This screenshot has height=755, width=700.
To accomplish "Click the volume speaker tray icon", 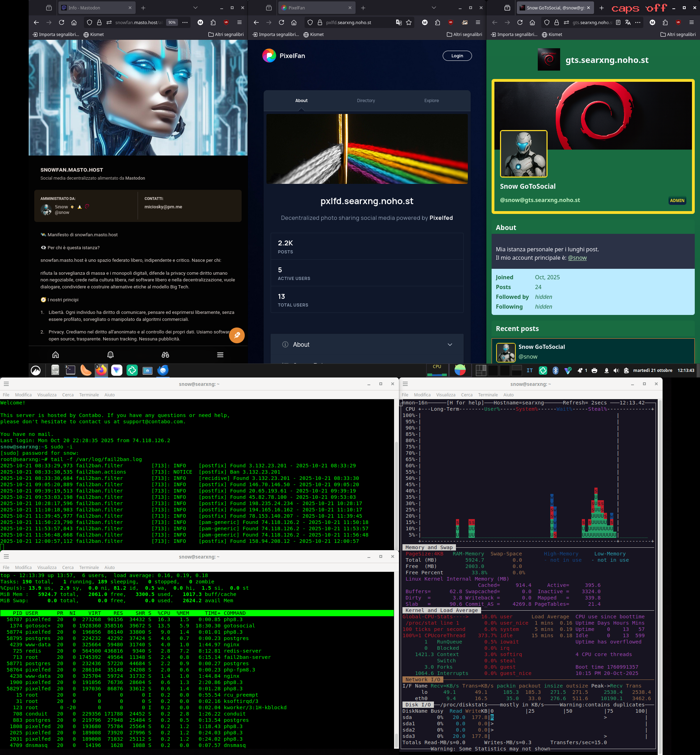I will pos(616,371).
